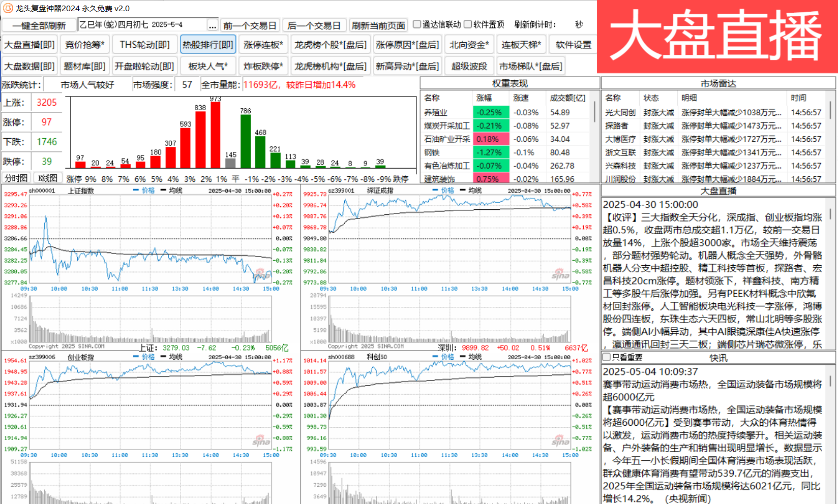The width and height of the screenshot is (838, 504).
Task: Click 钢铁 -1.27% green cell
Action: pos(491,152)
